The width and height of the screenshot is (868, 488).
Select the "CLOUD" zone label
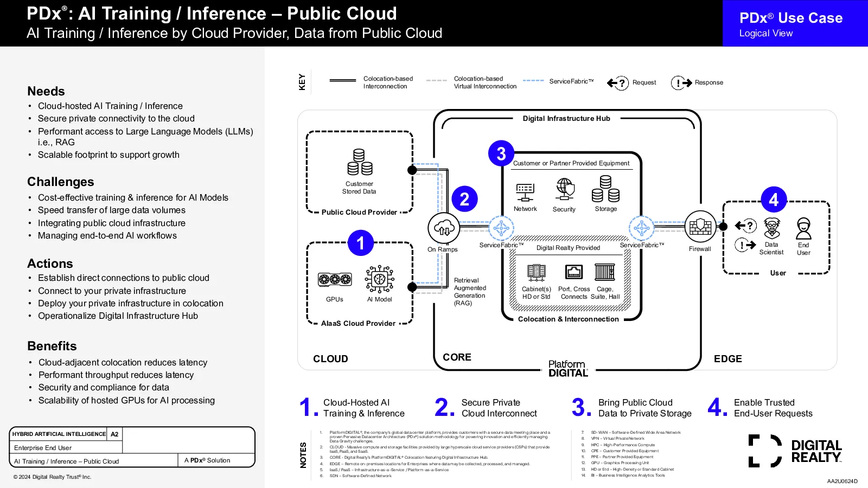pos(330,359)
